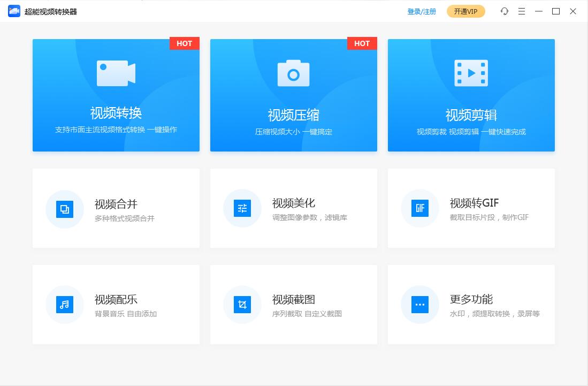Open 视频截图 feature title

[293, 299]
